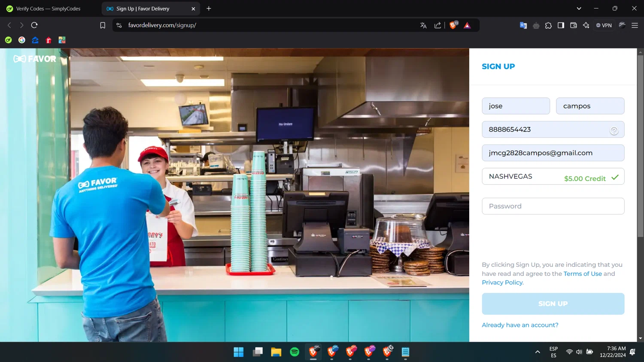Click Already have an account link
Screen dimensions: 644x362
(520, 325)
